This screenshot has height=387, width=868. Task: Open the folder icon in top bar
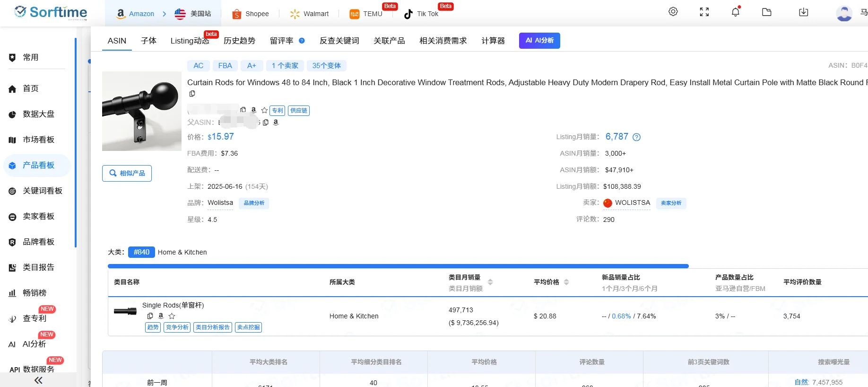[767, 12]
